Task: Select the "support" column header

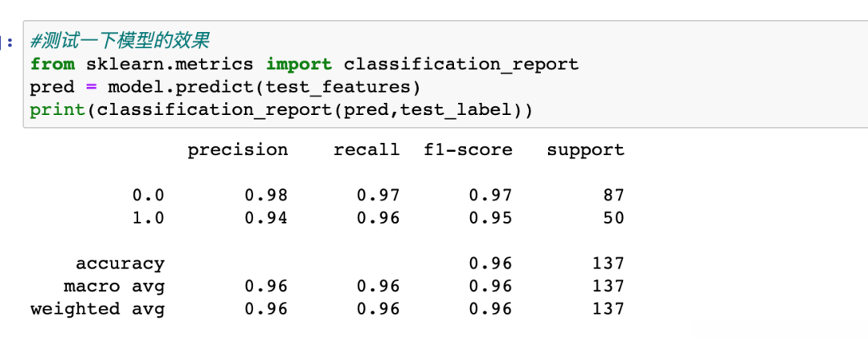Action: click(585, 150)
